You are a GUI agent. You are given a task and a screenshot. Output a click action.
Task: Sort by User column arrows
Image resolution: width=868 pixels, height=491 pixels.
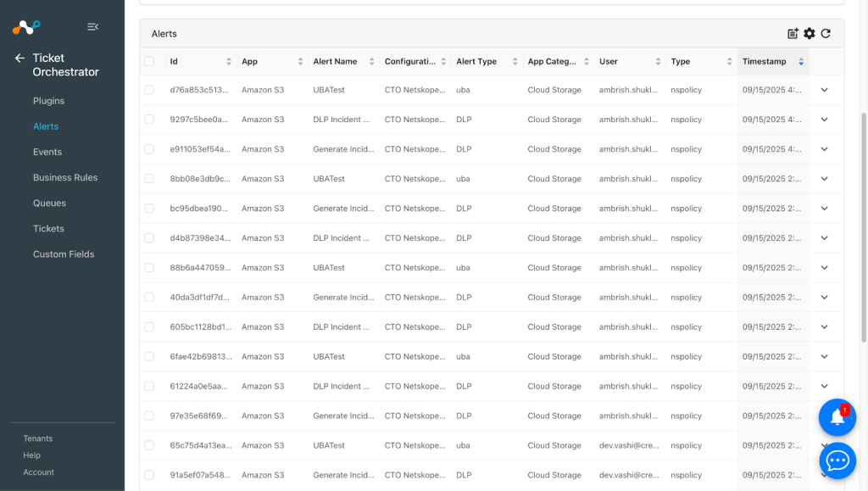click(x=658, y=61)
